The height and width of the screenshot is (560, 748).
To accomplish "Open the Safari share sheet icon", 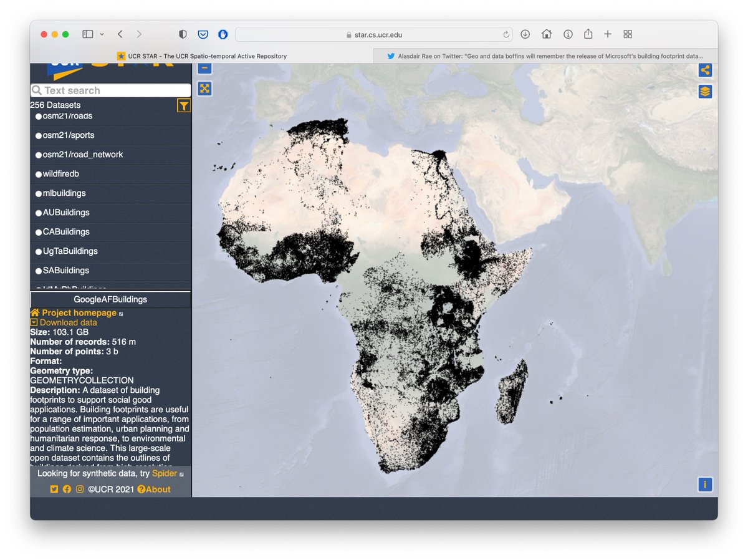I will pos(588,34).
